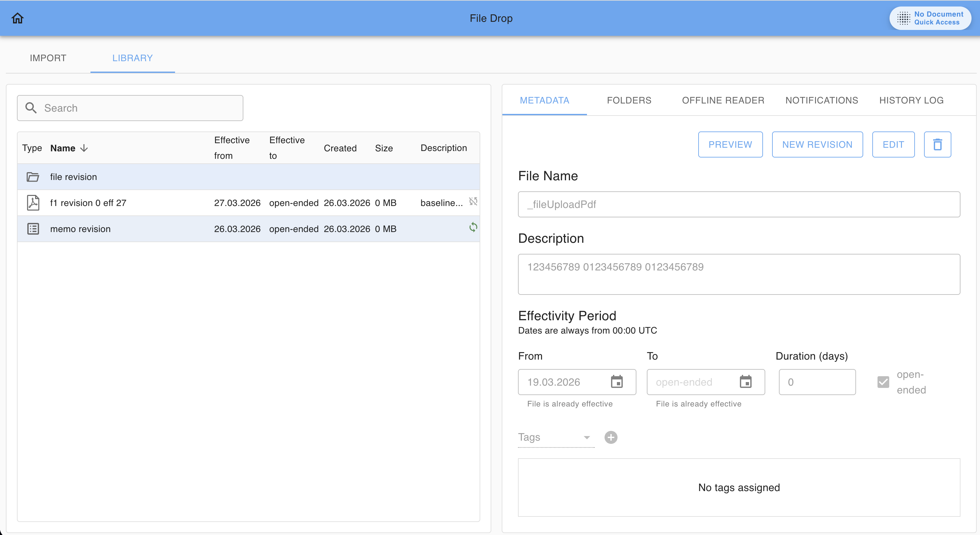The image size is (980, 535).
Task: Open the From date calendar picker
Action: [x=617, y=382]
